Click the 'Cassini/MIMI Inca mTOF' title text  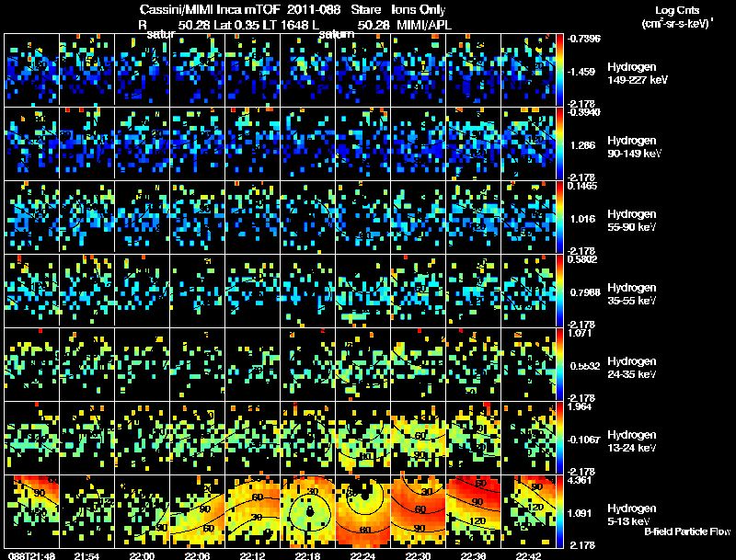tap(210, 9)
